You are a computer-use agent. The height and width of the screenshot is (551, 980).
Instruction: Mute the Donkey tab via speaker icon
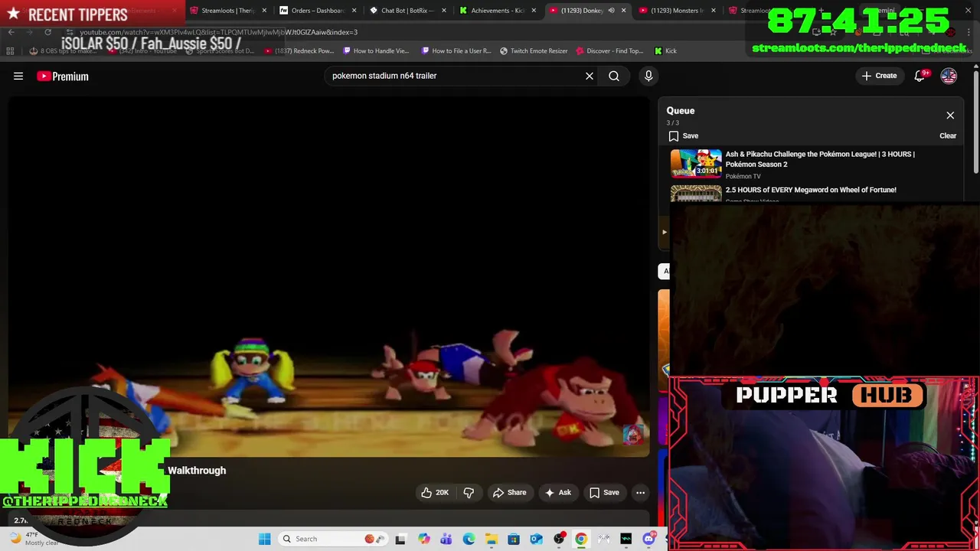pyautogui.click(x=611, y=11)
